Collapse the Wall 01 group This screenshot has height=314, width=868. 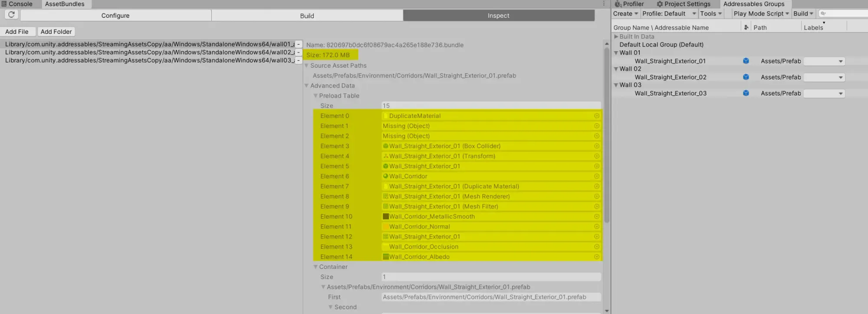(616, 53)
